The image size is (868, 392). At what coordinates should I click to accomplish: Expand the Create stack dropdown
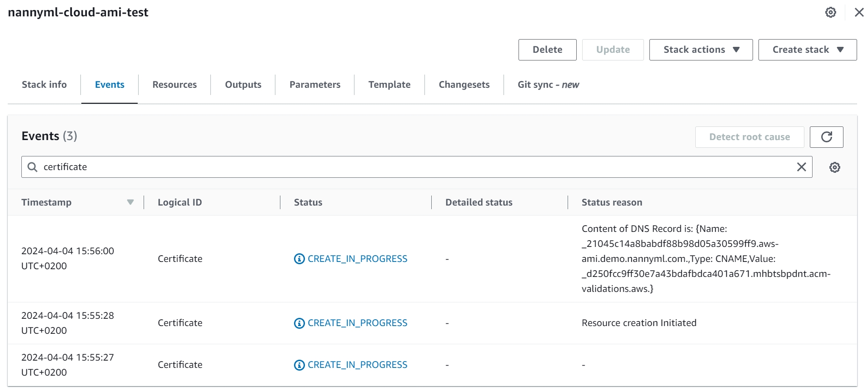click(x=807, y=50)
